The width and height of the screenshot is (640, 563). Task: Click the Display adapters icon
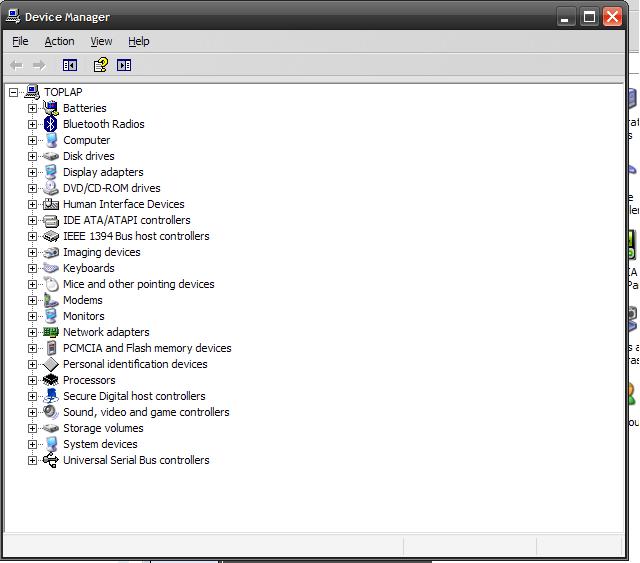51,172
